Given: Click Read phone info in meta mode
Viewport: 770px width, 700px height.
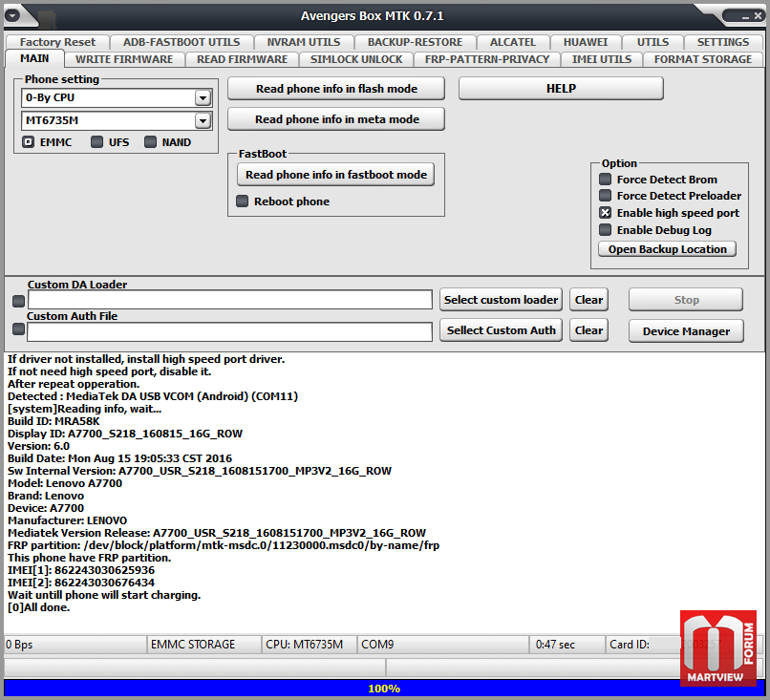Looking at the screenshot, I should coord(336,119).
